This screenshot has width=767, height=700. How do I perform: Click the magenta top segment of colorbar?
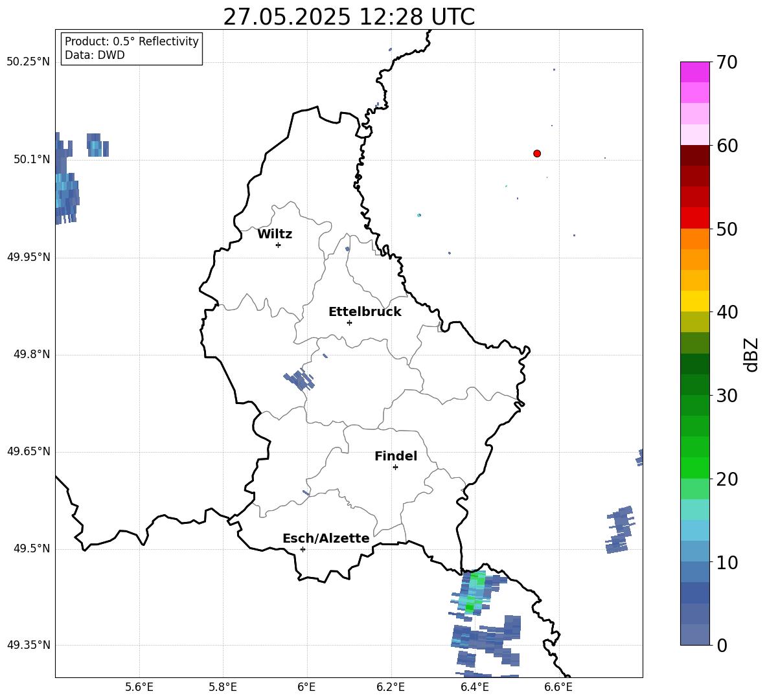click(x=694, y=72)
